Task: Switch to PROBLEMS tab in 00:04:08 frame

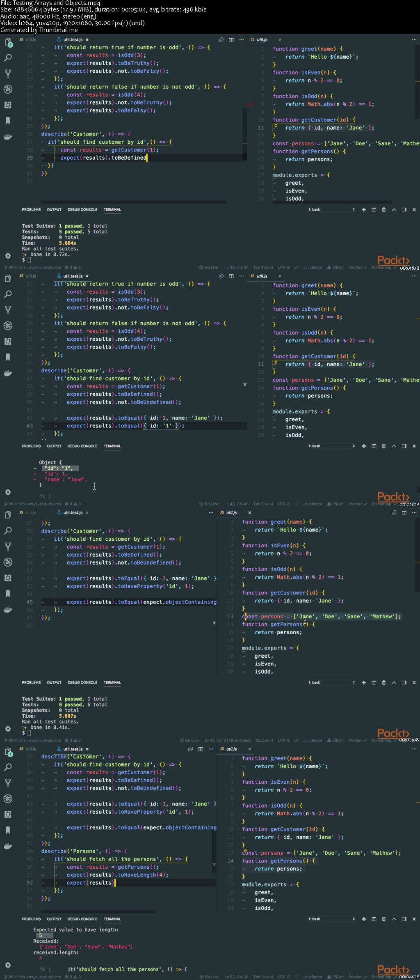Action: 31,919
